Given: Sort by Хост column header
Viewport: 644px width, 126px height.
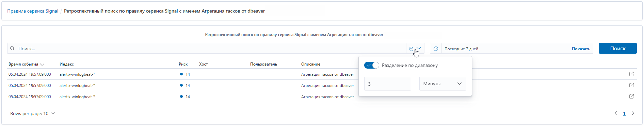Looking at the screenshot, I should point(204,64).
